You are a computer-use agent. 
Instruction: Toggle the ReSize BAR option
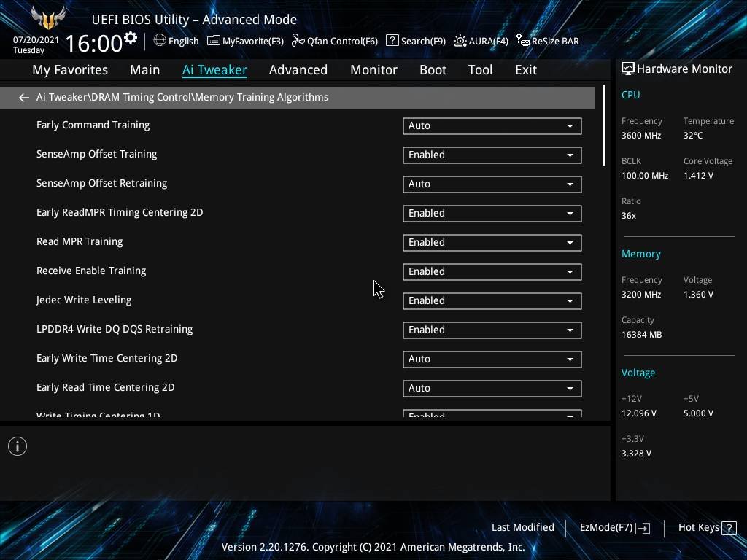(547, 41)
